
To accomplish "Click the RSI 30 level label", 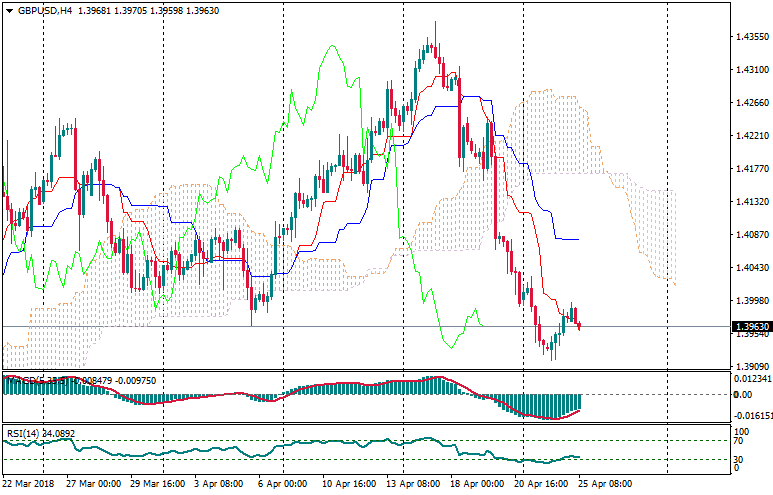I will pos(741,459).
